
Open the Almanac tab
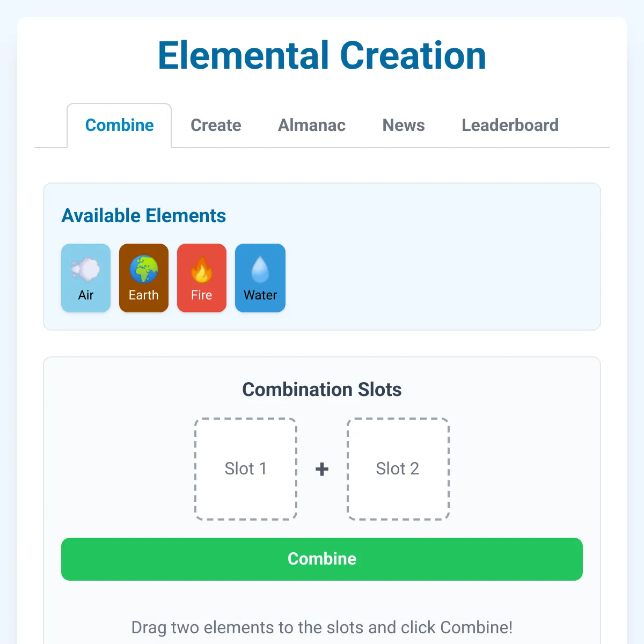[311, 125]
